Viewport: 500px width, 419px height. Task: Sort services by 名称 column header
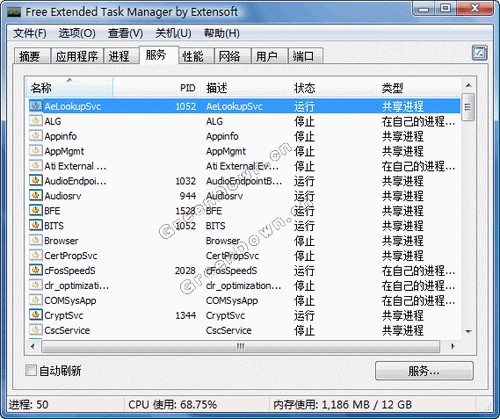69,88
